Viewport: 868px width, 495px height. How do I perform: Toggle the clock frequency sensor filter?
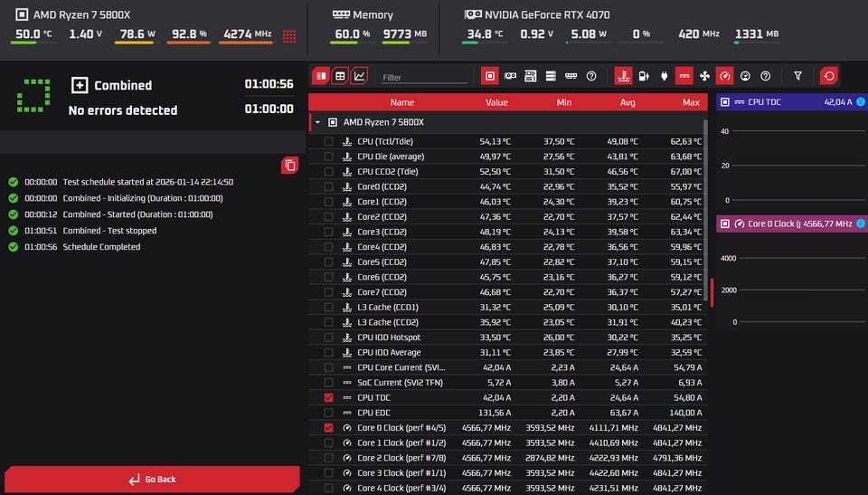[724, 76]
